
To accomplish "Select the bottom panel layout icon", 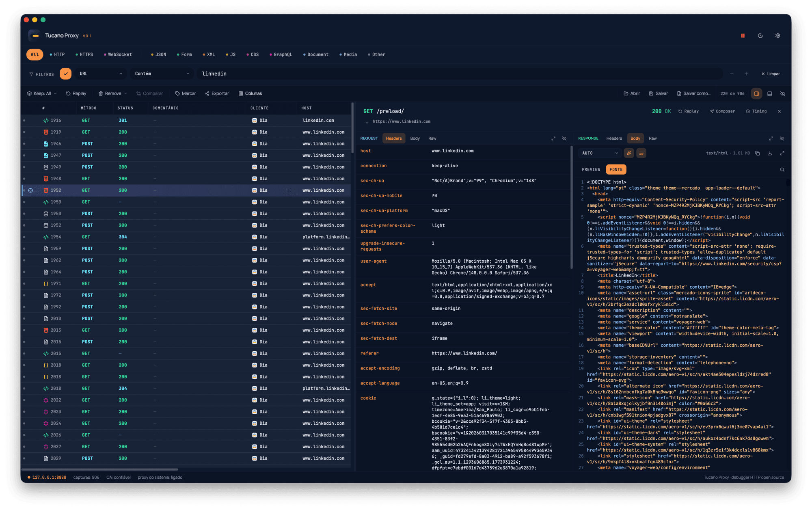I will 769,93.
